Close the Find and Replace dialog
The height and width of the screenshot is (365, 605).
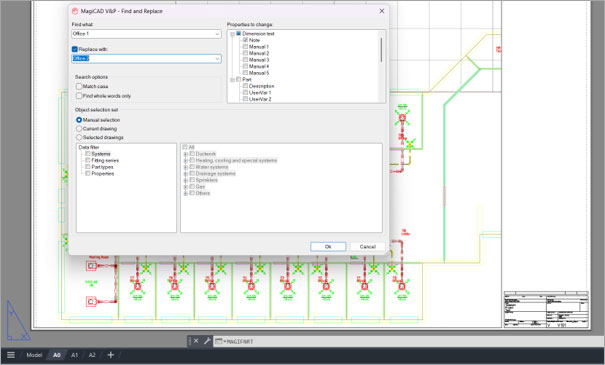(x=382, y=11)
